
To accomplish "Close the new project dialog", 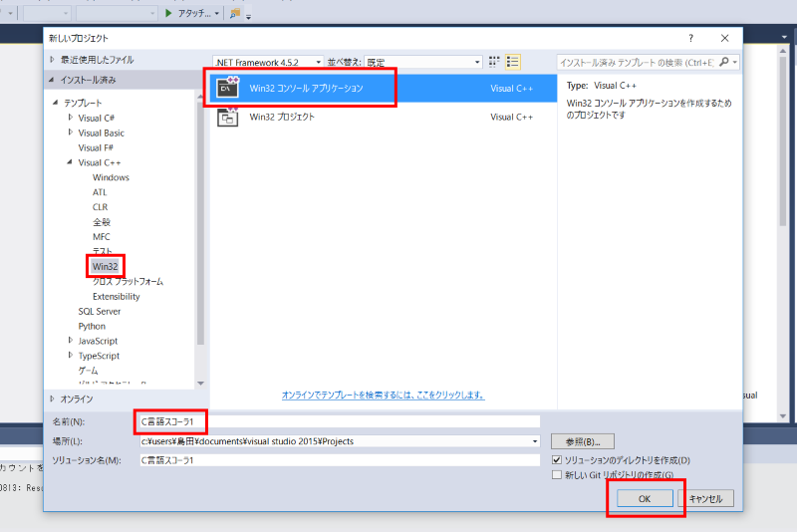I will [x=725, y=38].
